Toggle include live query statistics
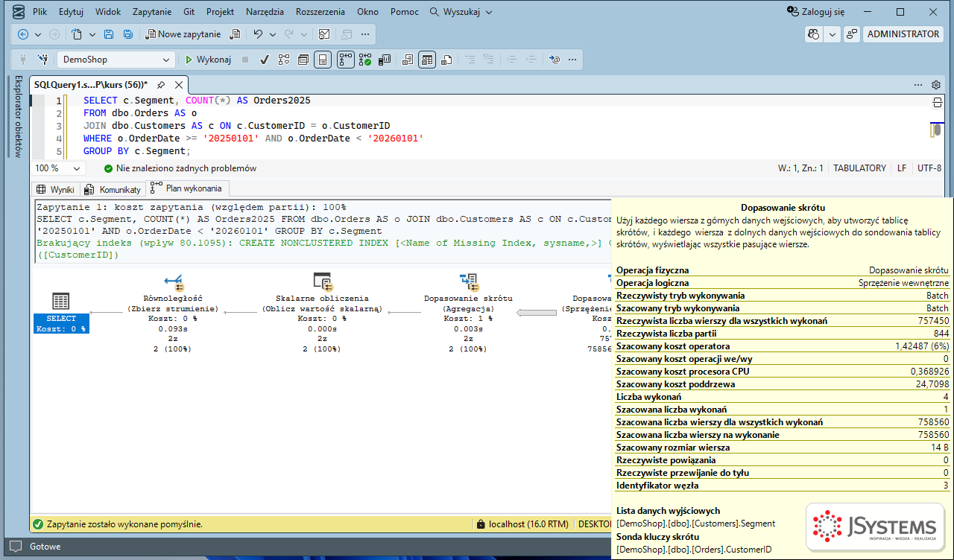954x560 pixels. pos(365,60)
